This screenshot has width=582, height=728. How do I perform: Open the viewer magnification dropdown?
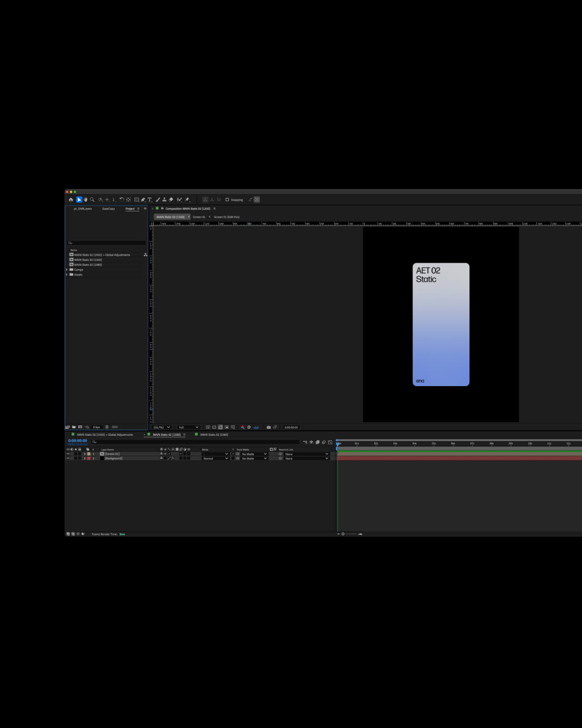(x=162, y=427)
